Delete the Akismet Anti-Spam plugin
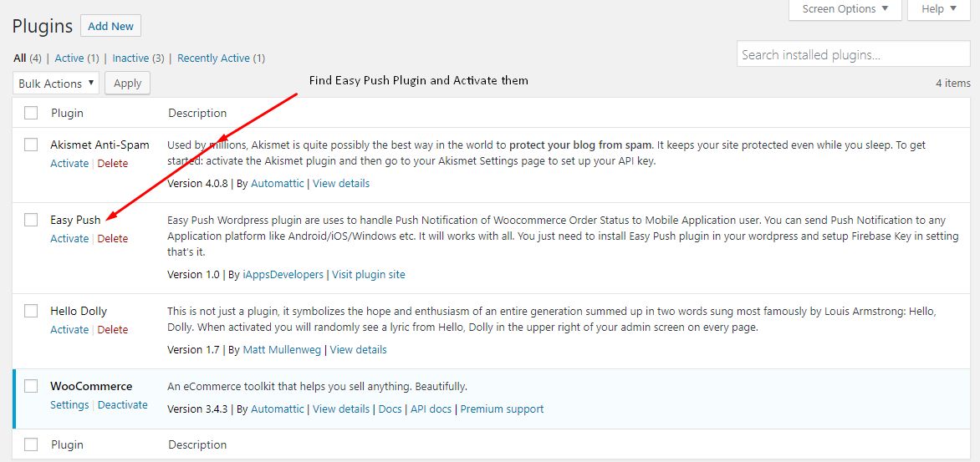This screenshot has width=980, height=462. [x=113, y=164]
